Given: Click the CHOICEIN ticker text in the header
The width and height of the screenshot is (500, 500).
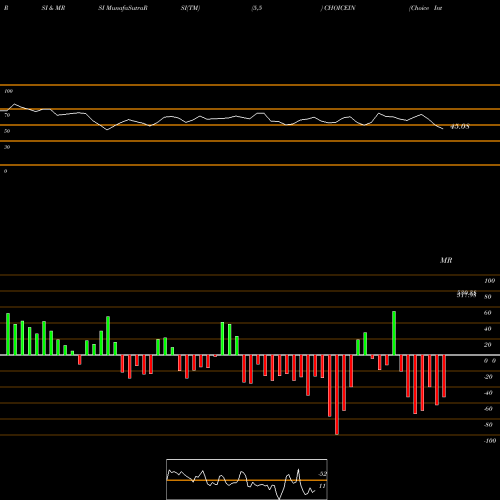Looking at the screenshot, I should click(x=340, y=8).
